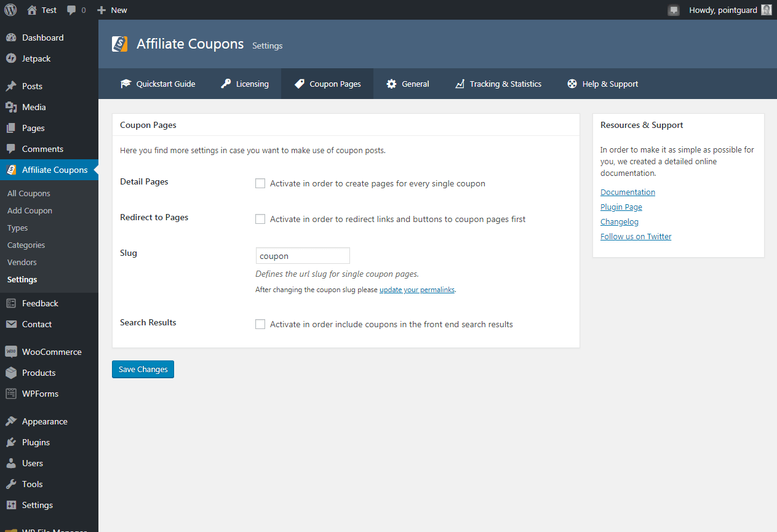This screenshot has width=777, height=532.
Task: Open the Appearance menu label
Action: tap(45, 421)
